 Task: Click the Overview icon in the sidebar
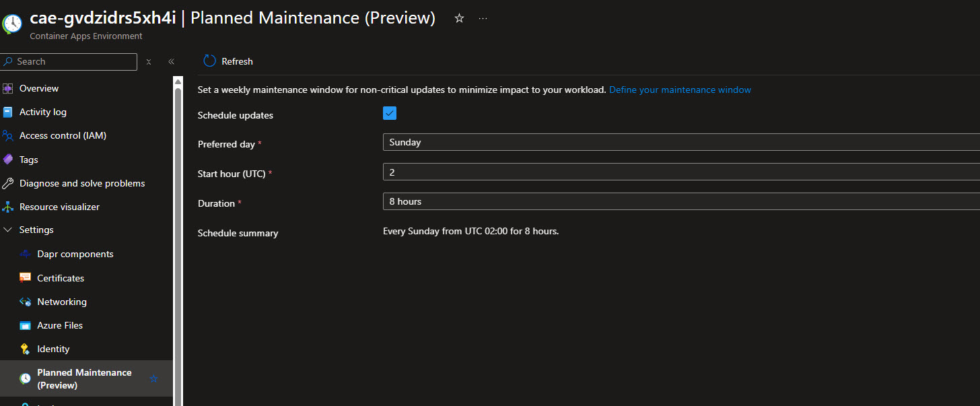tap(8, 88)
